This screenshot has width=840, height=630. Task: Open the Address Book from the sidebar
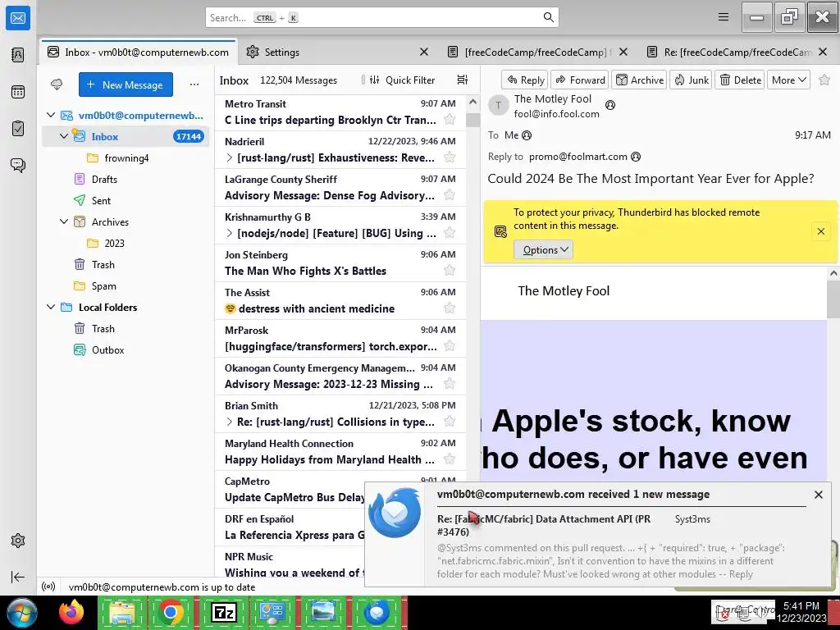pos(18,55)
